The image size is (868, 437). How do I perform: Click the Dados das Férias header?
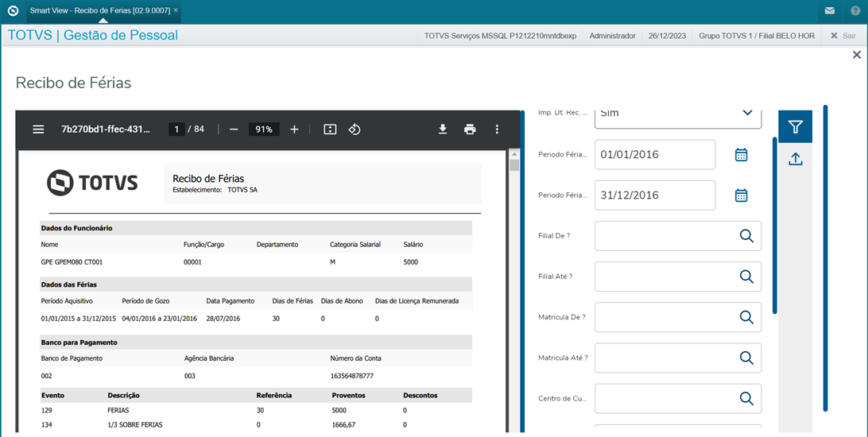click(69, 284)
